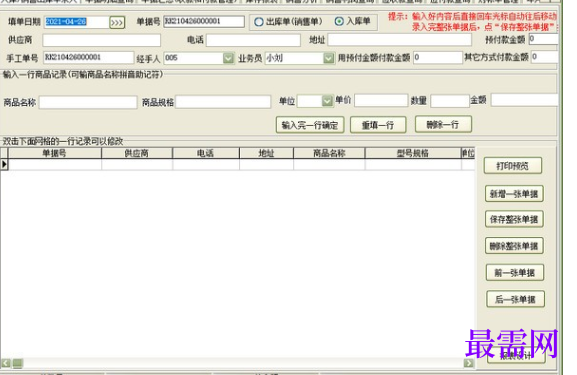The image size is (577, 375).
Task: Click the 单据号 column header in grid
Action: pyautogui.click(x=55, y=153)
